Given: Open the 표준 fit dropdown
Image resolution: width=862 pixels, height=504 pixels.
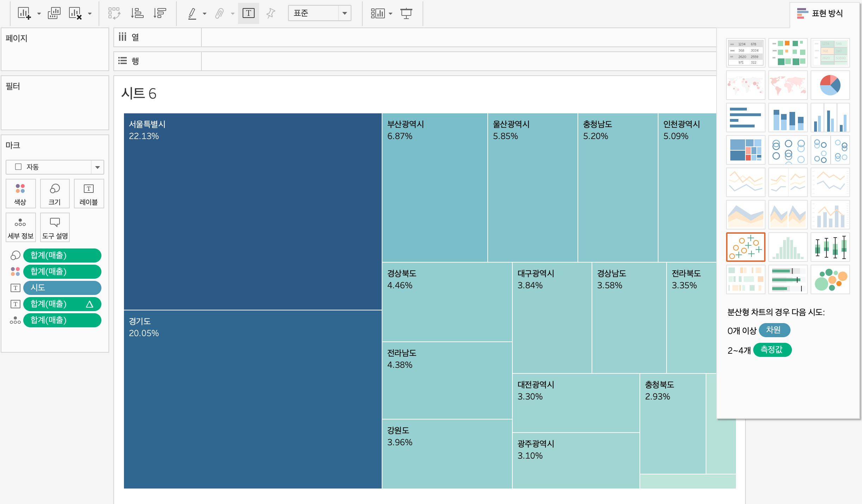Looking at the screenshot, I should [x=344, y=13].
